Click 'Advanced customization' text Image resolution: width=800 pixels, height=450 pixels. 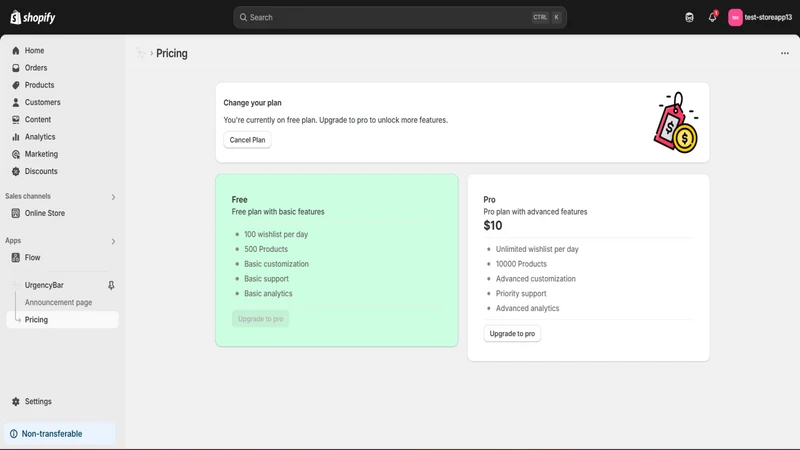coord(536,279)
